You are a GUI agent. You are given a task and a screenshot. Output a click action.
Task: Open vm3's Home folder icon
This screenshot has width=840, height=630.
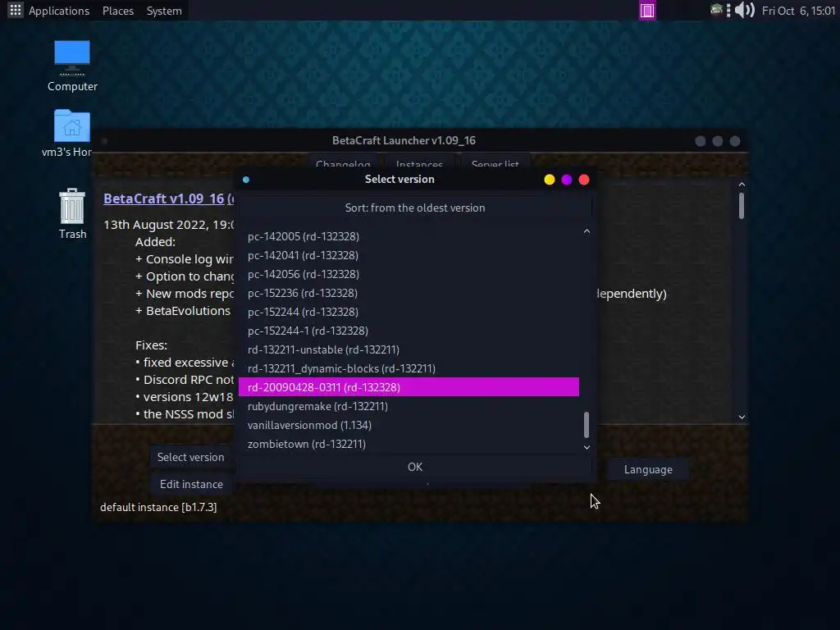click(72, 133)
